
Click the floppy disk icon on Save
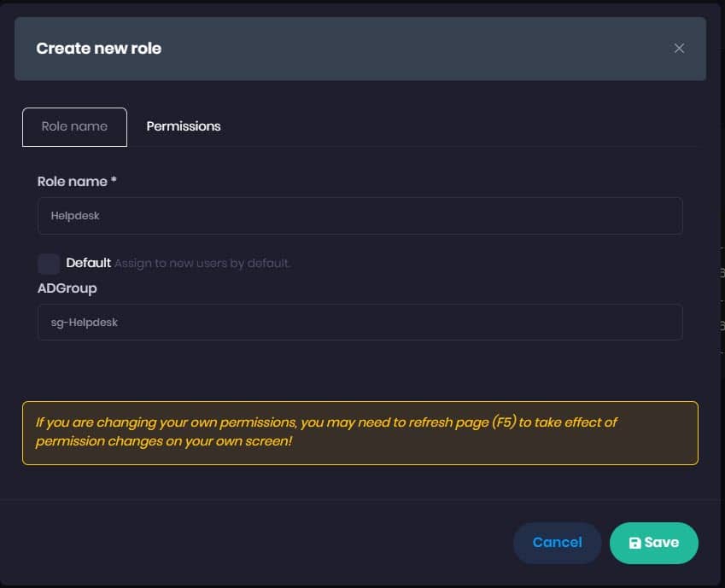tap(634, 543)
